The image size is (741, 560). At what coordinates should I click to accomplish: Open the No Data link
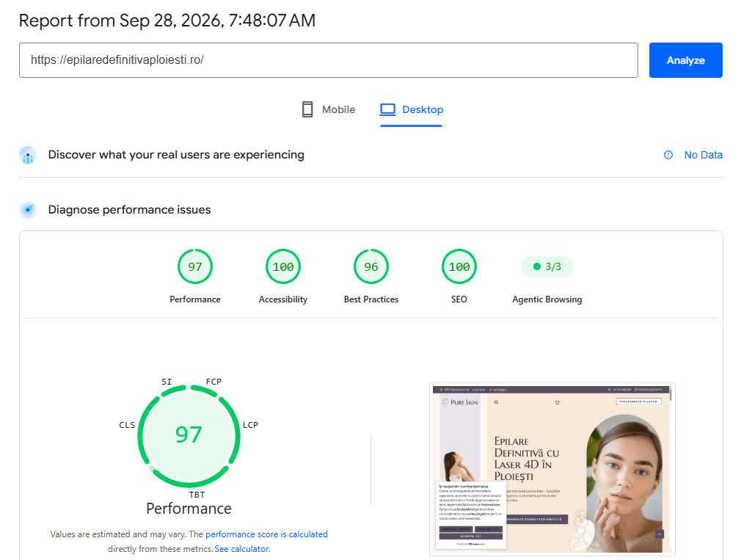(703, 155)
